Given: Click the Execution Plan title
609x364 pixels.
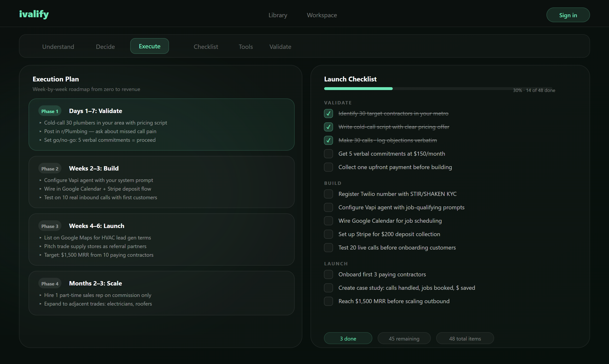Looking at the screenshot, I should (56, 79).
